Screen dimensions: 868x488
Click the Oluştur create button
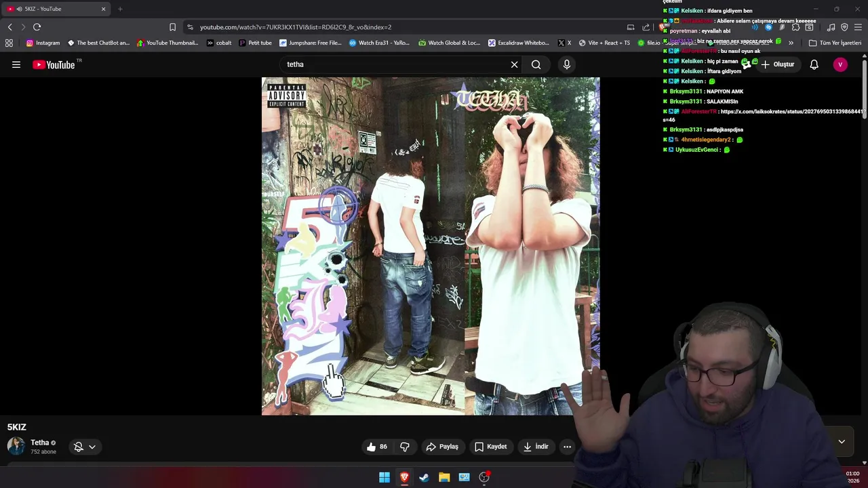777,64
